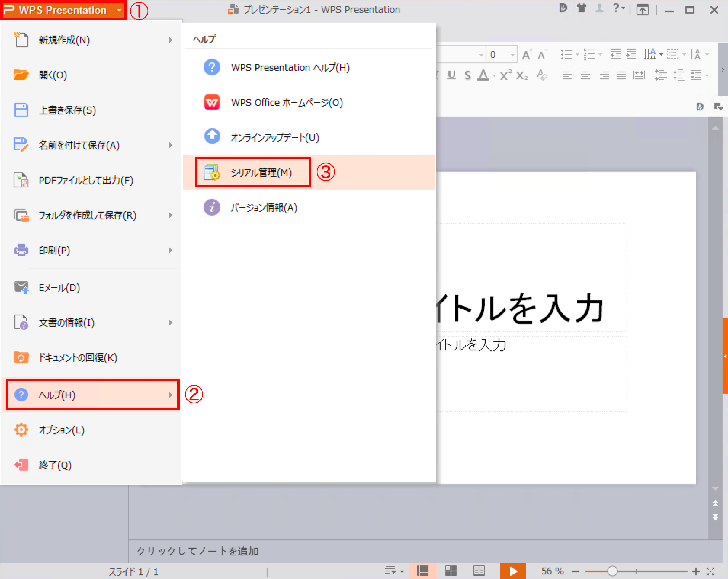Switch to slide sorter view icon
The image size is (728, 579).
451,571
